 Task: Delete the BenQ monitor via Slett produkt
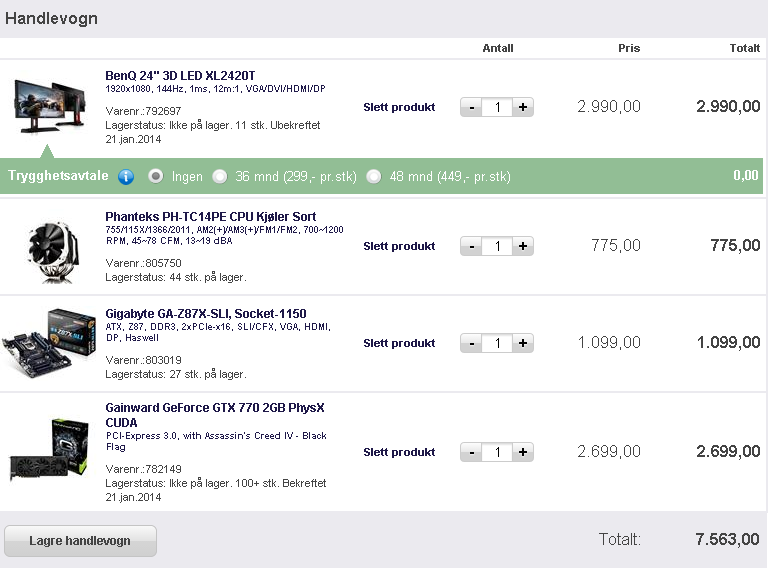coord(399,107)
